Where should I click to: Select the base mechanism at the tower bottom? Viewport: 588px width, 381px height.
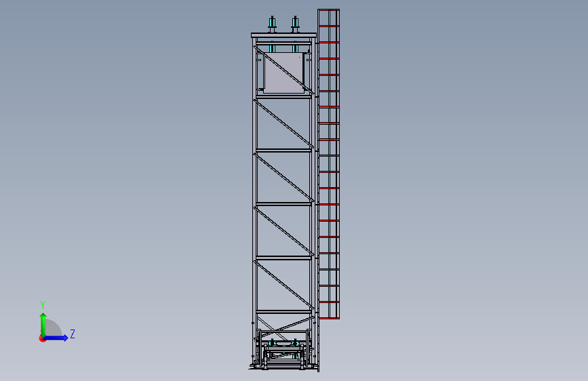click(284, 350)
